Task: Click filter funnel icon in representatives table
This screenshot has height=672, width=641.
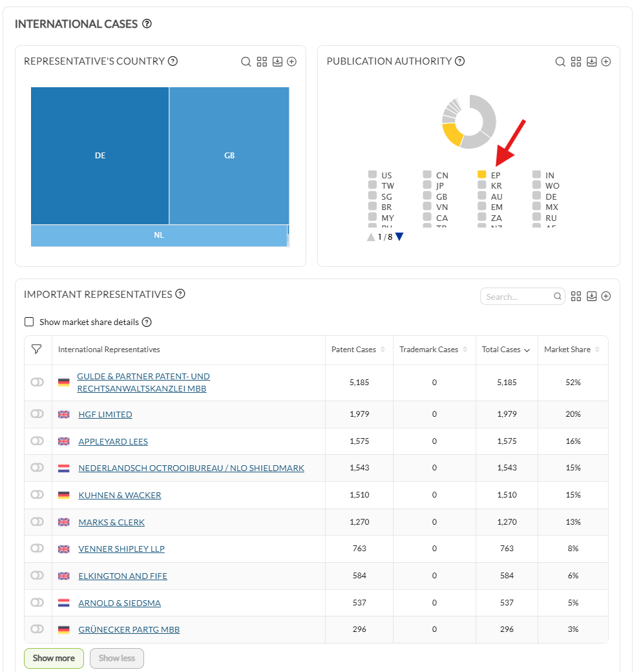Action: (x=37, y=350)
